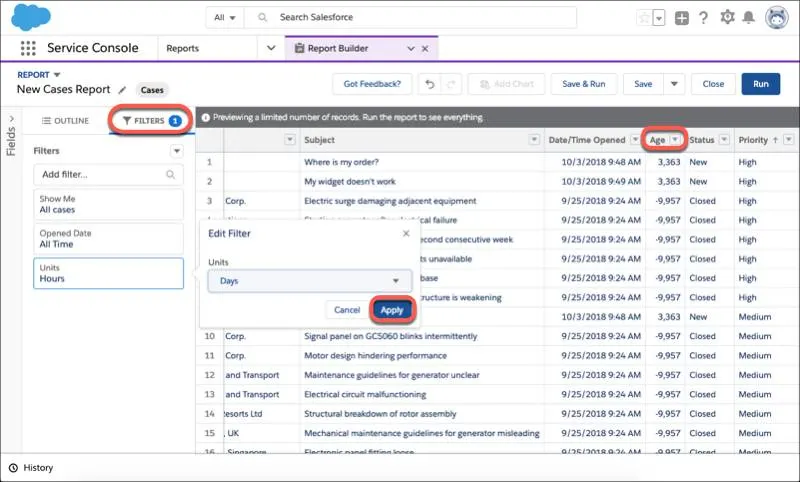Click the blue Run button
This screenshot has height=482, width=800.
[x=761, y=84]
